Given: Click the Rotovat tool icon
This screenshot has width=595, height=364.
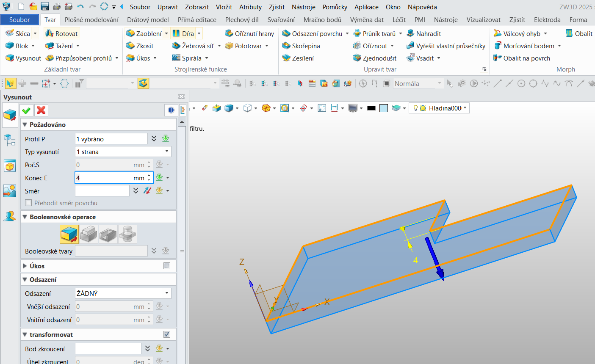Looking at the screenshot, I should [x=50, y=33].
